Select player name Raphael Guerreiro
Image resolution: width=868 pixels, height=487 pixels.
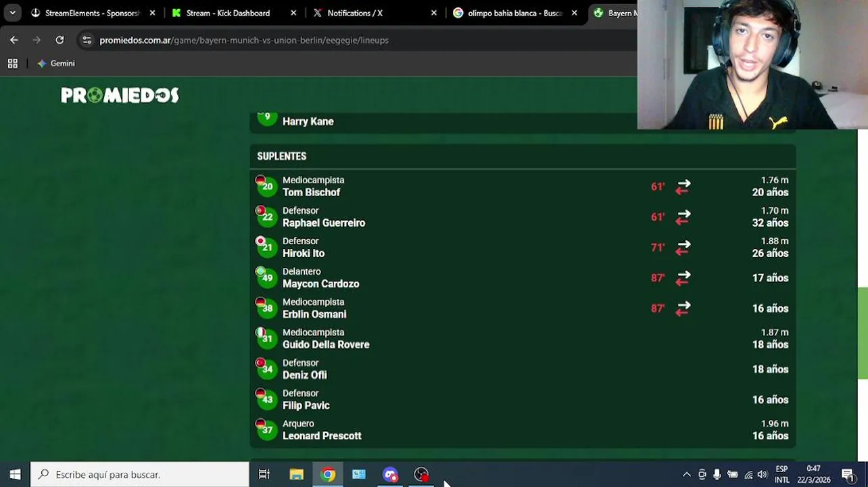click(324, 223)
